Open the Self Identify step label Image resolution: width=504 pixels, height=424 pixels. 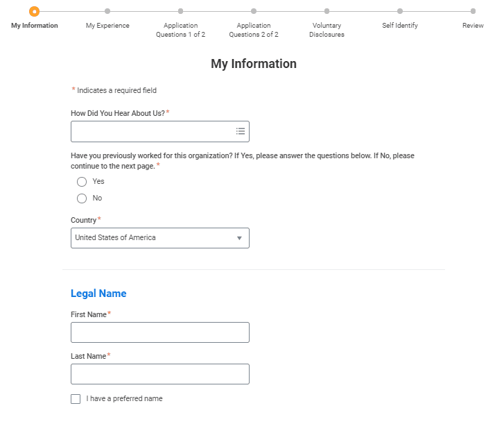[400, 26]
